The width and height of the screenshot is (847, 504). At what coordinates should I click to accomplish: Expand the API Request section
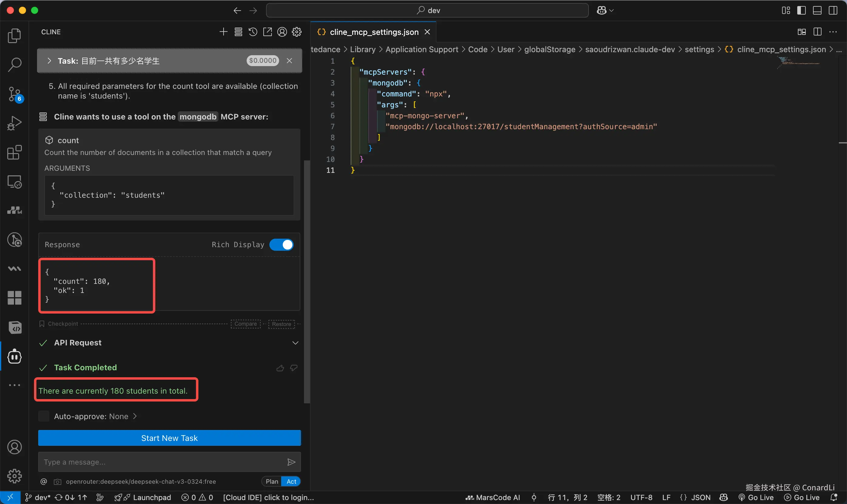pyautogui.click(x=295, y=343)
